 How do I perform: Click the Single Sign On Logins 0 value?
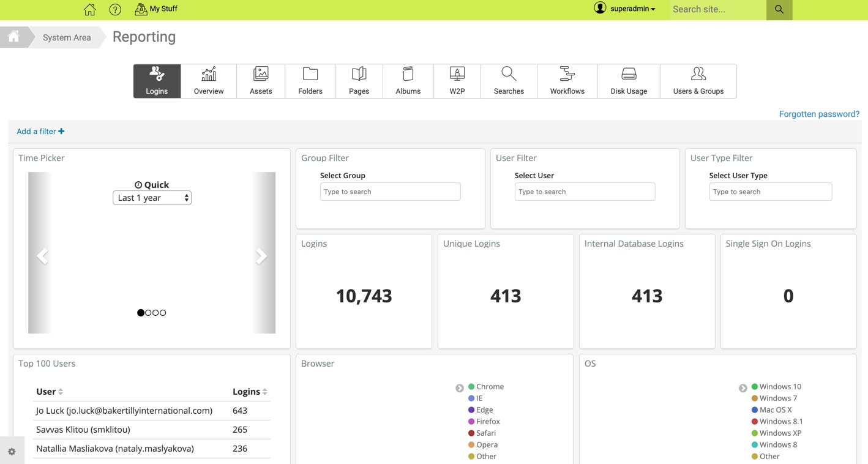coord(788,296)
